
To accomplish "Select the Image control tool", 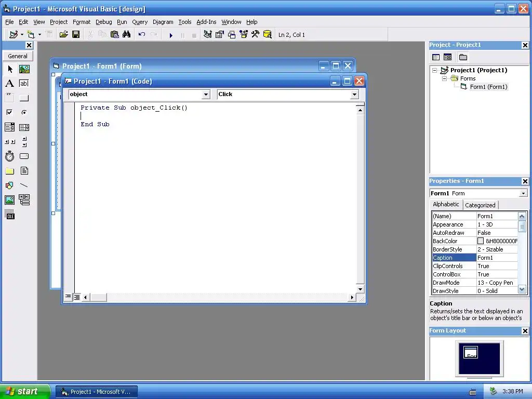I will pos(10,200).
